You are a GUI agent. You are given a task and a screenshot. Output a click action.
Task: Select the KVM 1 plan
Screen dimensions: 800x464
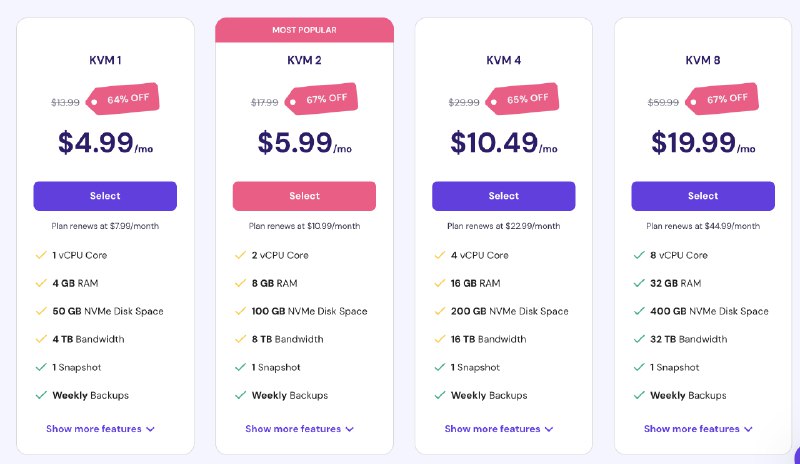click(x=105, y=196)
